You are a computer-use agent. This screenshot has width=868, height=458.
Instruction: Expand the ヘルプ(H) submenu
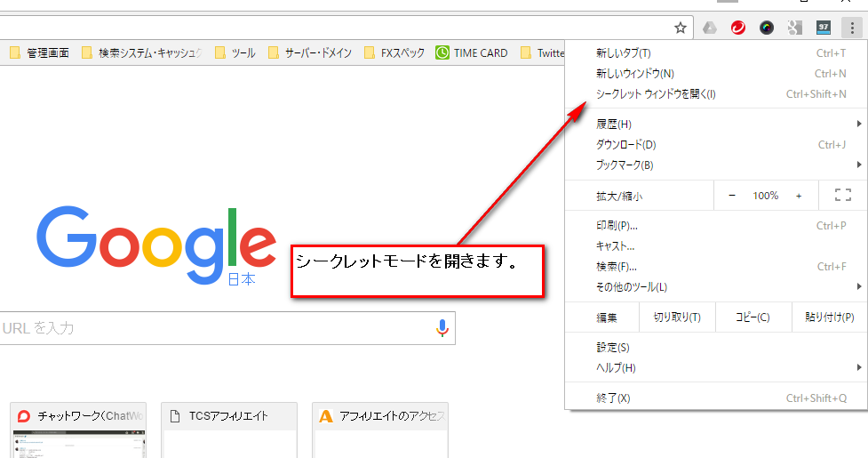coord(716,367)
